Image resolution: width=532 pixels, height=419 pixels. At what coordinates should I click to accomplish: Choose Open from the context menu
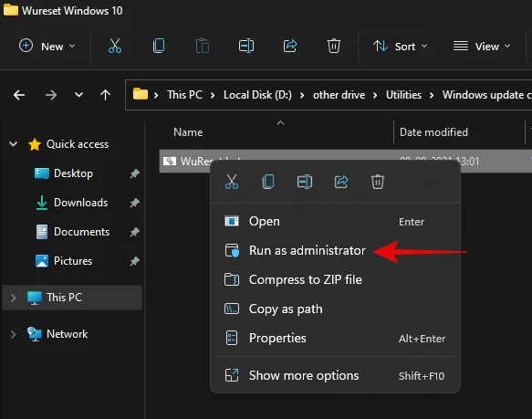coord(335,222)
